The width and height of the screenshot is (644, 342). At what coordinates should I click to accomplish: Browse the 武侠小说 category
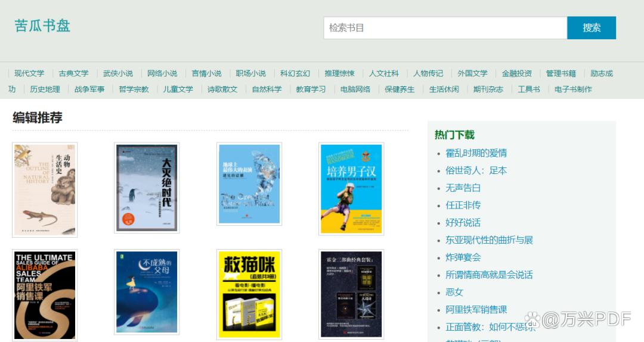(x=118, y=73)
